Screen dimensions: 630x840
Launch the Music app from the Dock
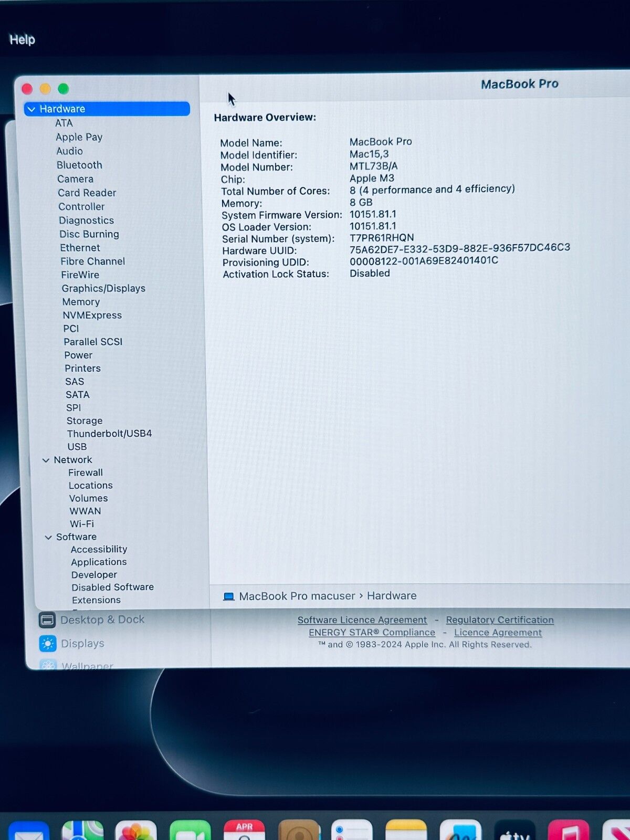coord(569,831)
